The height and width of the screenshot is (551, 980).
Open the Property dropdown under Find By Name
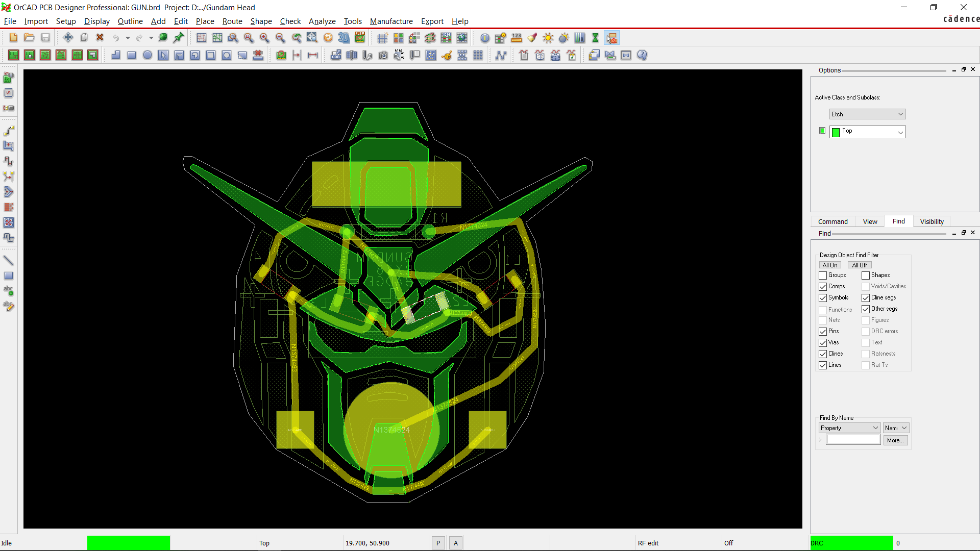[875, 428]
